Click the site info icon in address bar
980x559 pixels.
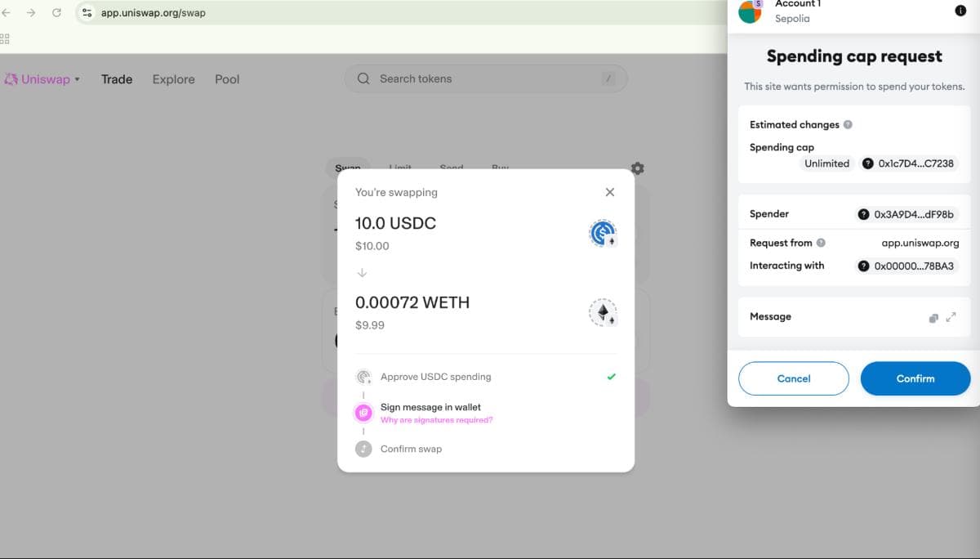pos(87,13)
